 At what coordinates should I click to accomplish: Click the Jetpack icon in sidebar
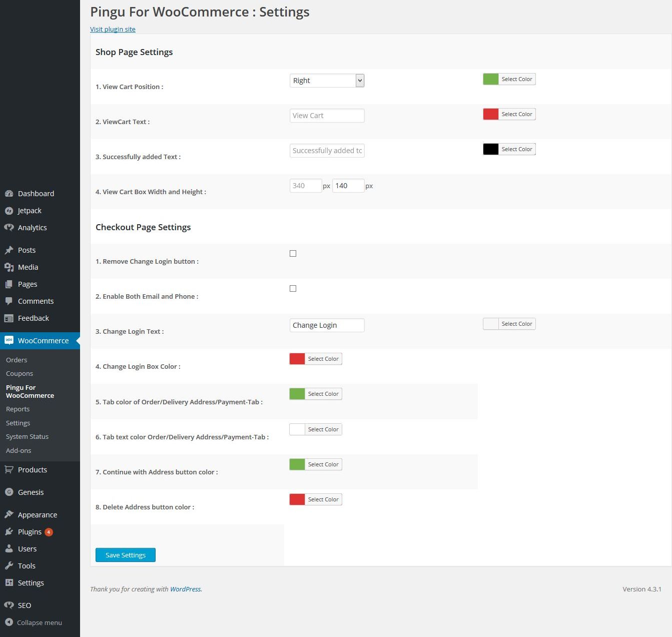(9, 211)
